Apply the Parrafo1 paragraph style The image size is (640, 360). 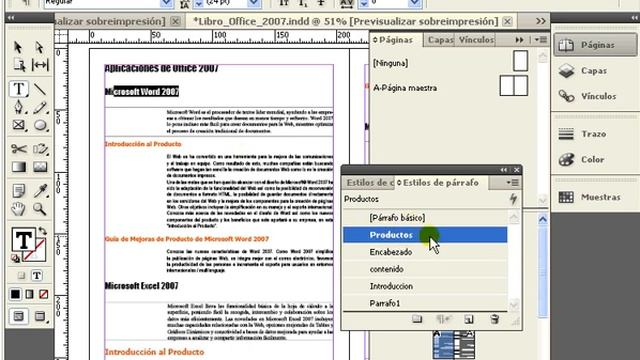point(424,303)
